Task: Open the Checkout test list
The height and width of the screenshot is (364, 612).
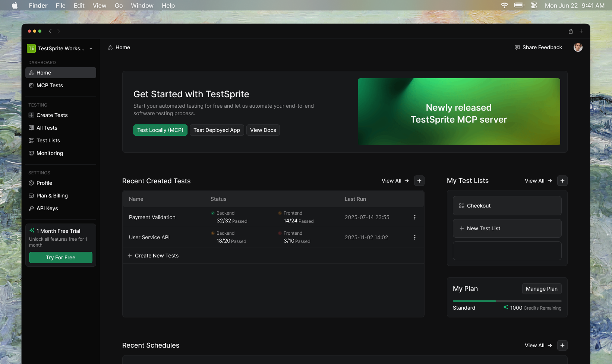Action: click(x=507, y=206)
